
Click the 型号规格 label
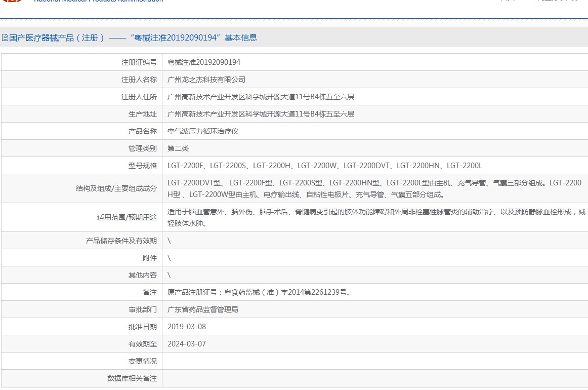click(143, 166)
